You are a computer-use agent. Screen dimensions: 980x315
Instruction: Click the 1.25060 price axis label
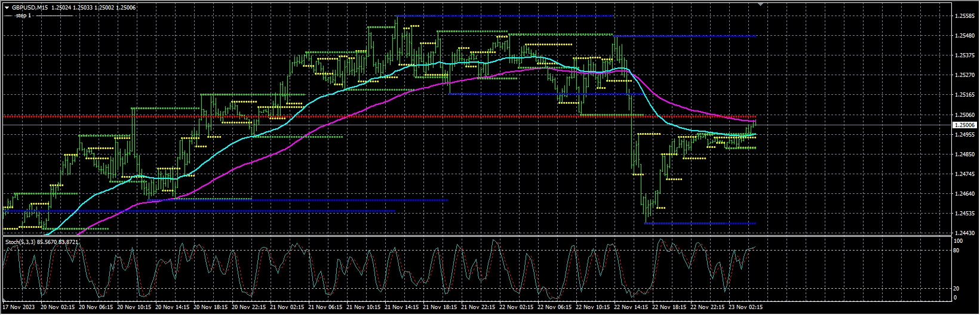(964, 115)
